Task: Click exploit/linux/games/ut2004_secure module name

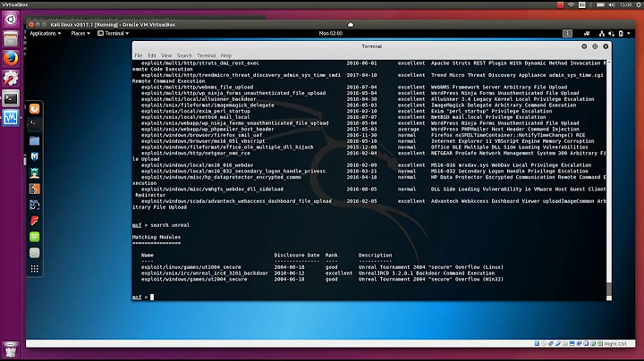Action: click(x=191, y=267)
